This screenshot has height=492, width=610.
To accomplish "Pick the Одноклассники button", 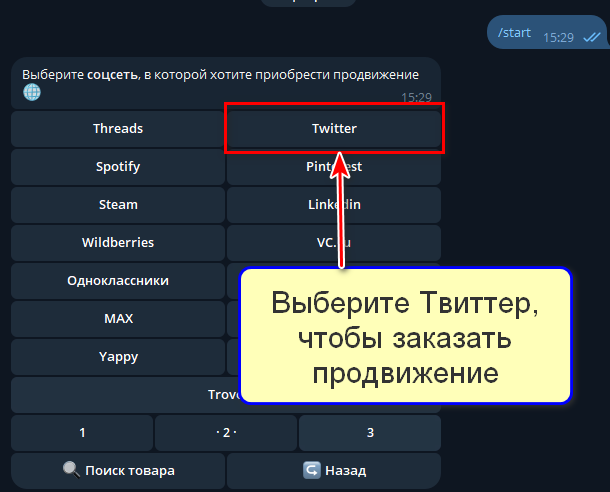I will point(118,281).
